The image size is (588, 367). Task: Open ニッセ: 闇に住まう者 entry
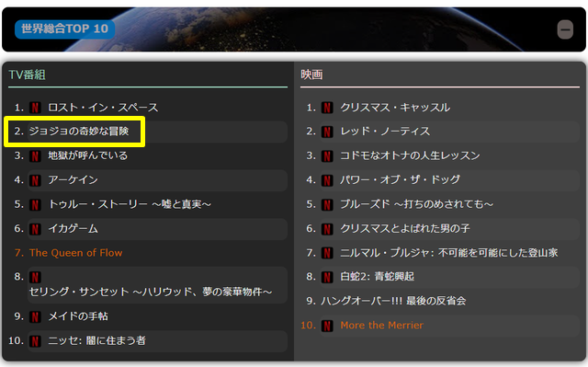[x=96, y=340]
